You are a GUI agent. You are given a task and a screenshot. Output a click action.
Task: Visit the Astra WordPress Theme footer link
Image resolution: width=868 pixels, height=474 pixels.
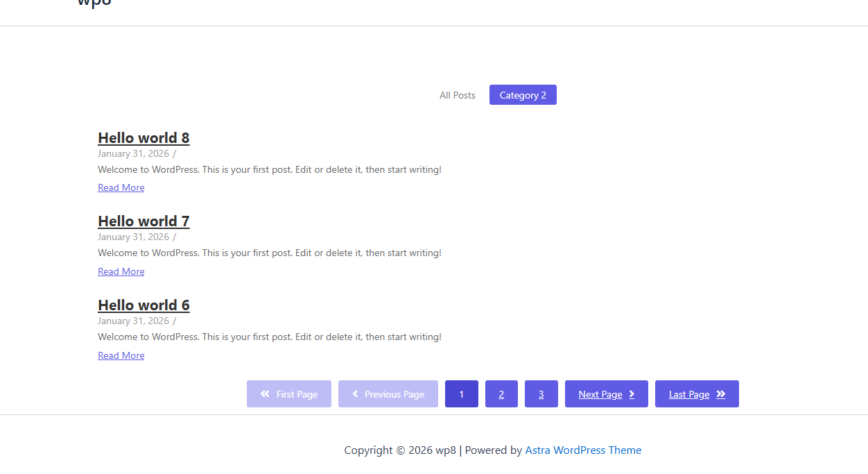click(x=583, y=450)
